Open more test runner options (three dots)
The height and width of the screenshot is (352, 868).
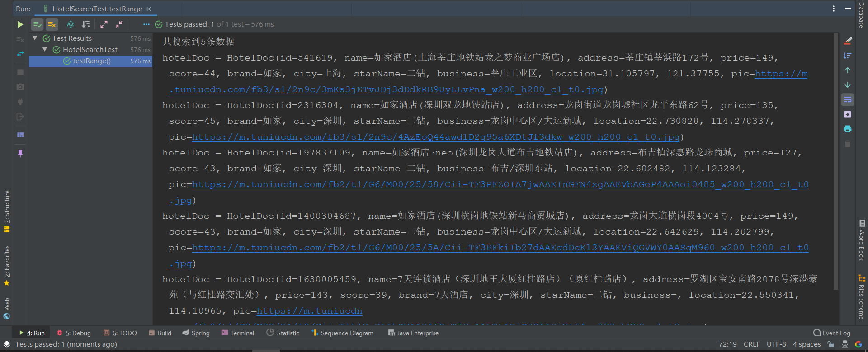[x=146, y=24]
